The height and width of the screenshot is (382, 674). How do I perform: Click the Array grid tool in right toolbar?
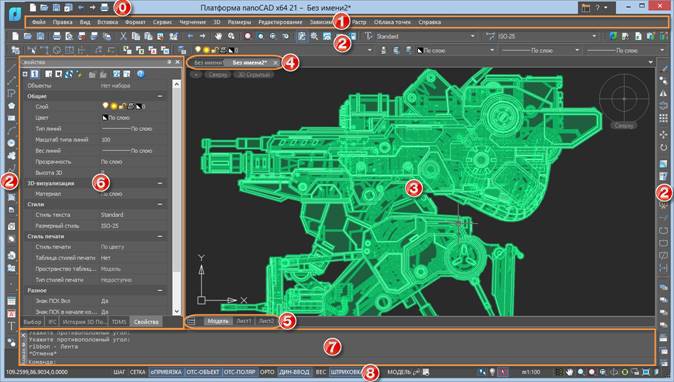coord(664,118)
